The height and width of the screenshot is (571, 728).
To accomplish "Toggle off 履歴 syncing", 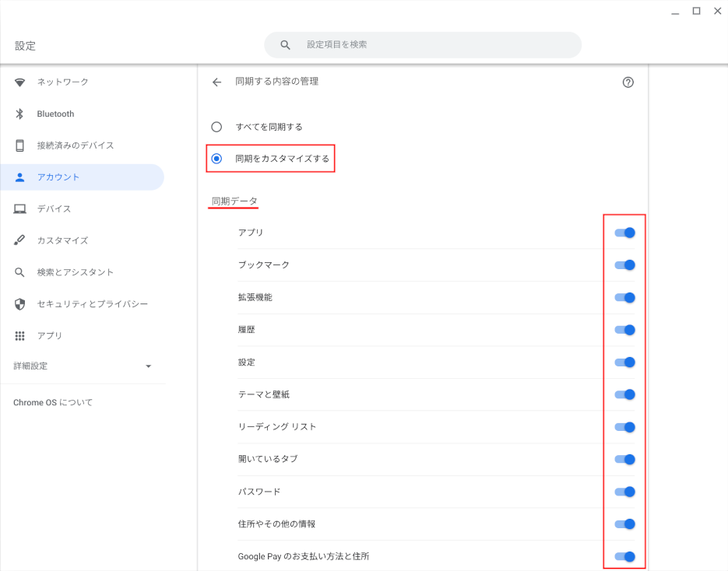I will (624, 330).
